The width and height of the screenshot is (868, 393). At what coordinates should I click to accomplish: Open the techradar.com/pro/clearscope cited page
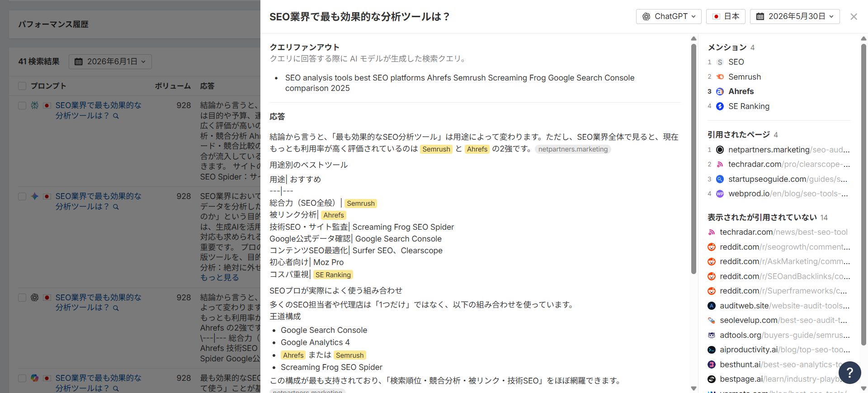(x=789, y=164)
